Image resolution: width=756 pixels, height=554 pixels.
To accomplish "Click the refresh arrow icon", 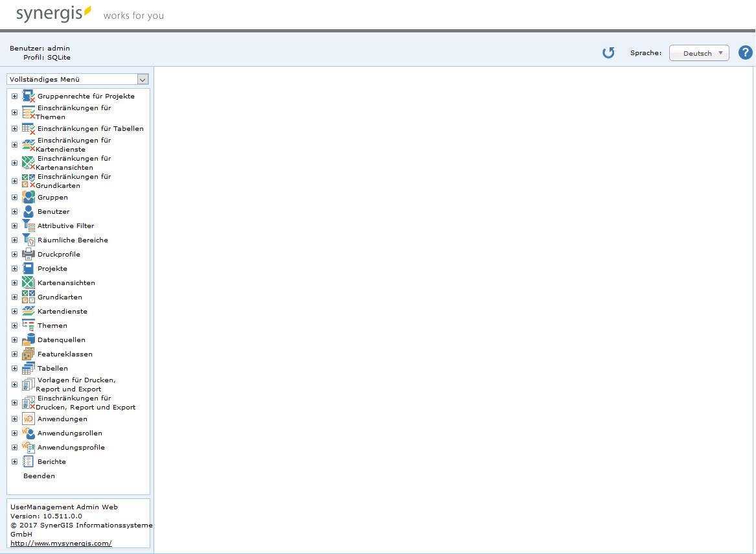I will pos(608,53).
